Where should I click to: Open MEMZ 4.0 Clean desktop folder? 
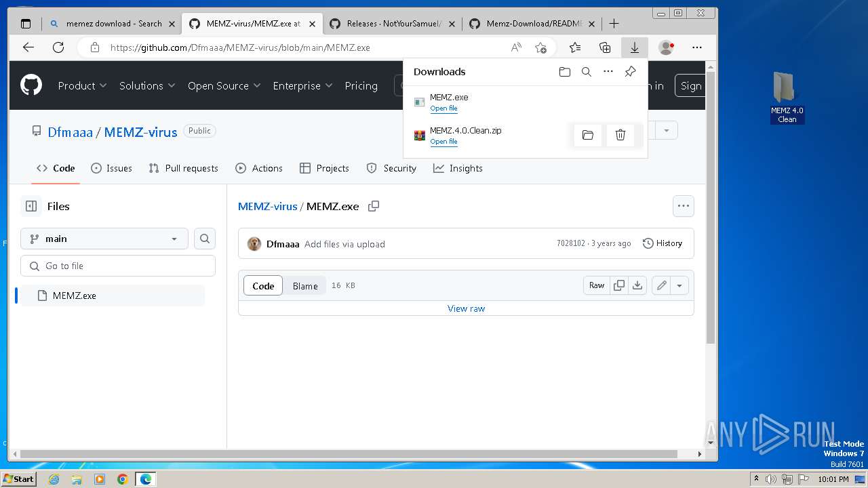tap(787, 98)
